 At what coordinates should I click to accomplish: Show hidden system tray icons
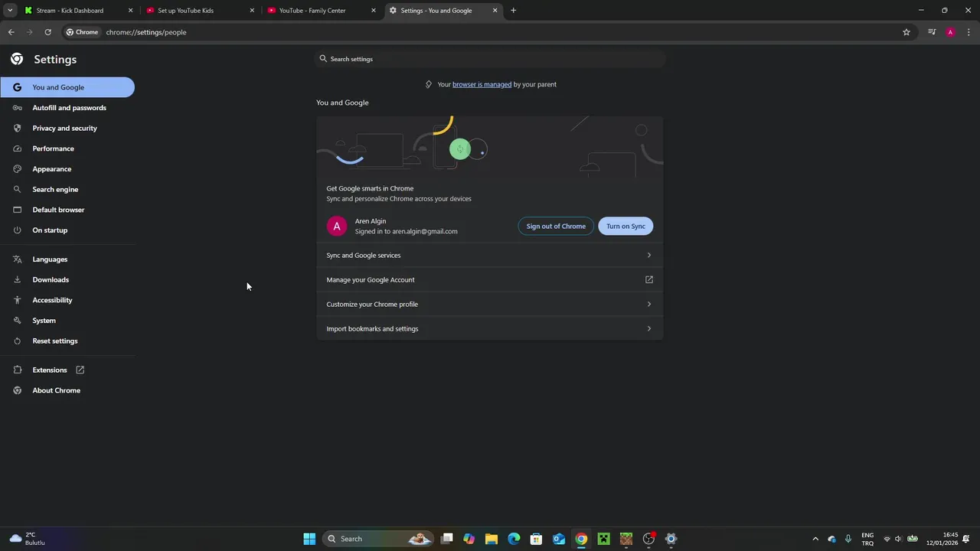coord(815,539)
